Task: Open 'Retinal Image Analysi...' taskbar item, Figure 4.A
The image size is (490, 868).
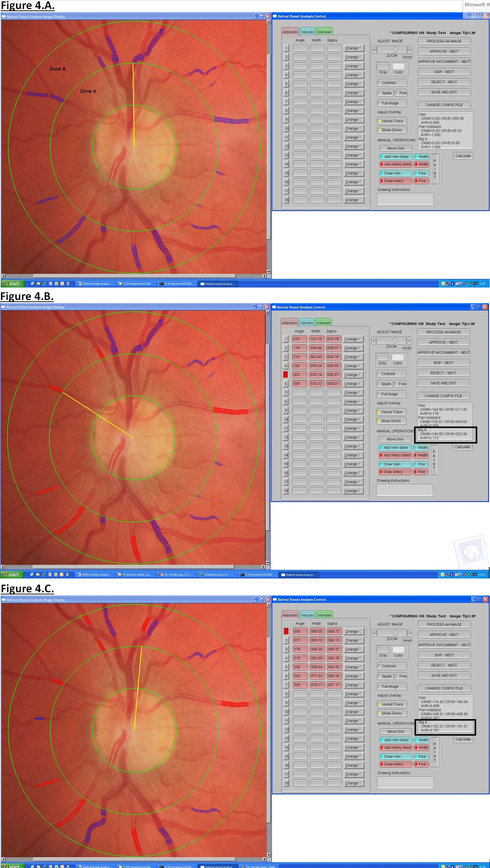Action: pyautogui.click(x=95, y=284)
